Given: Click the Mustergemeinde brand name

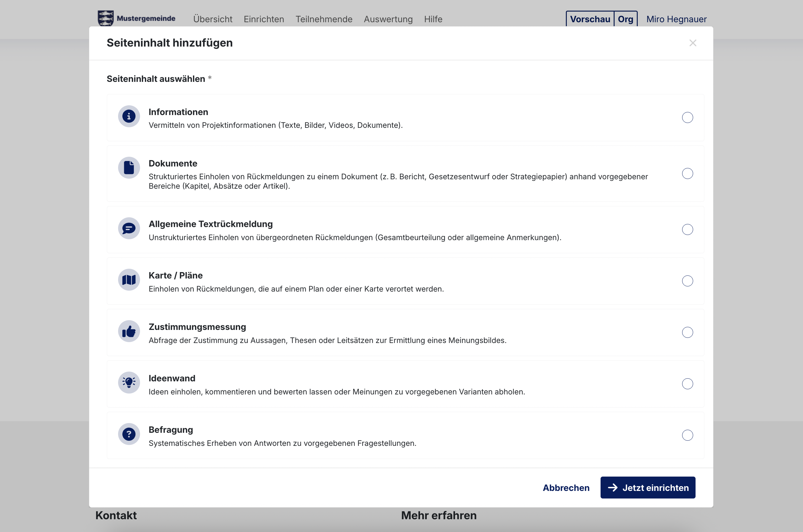Looking at the screenshot, I should [146, 18].
